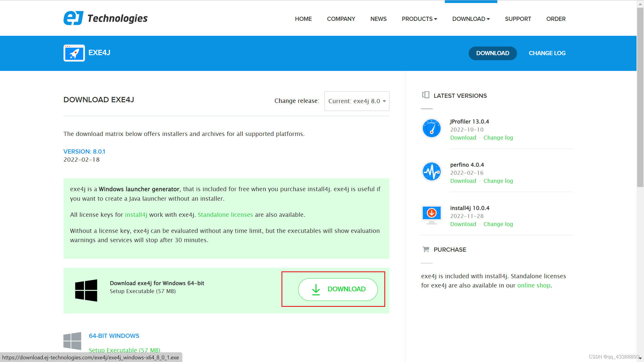The image size is (644, 362).
Task: Click JProfiler's Change log link
Action: tap(498, 138)
